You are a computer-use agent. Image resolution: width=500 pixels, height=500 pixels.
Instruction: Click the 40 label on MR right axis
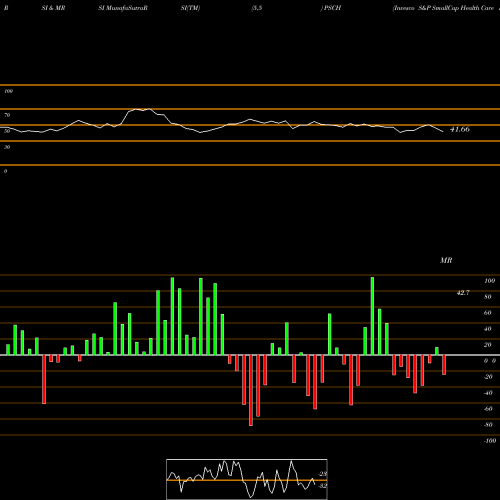pyautogui.click(x=488, y=329)
